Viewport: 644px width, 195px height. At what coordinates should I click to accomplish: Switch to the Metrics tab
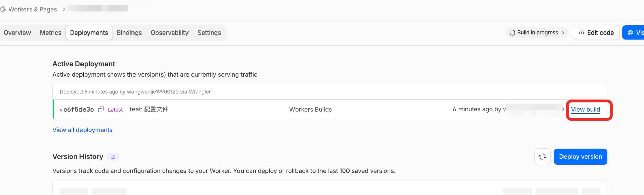click(x=50, y=33)
